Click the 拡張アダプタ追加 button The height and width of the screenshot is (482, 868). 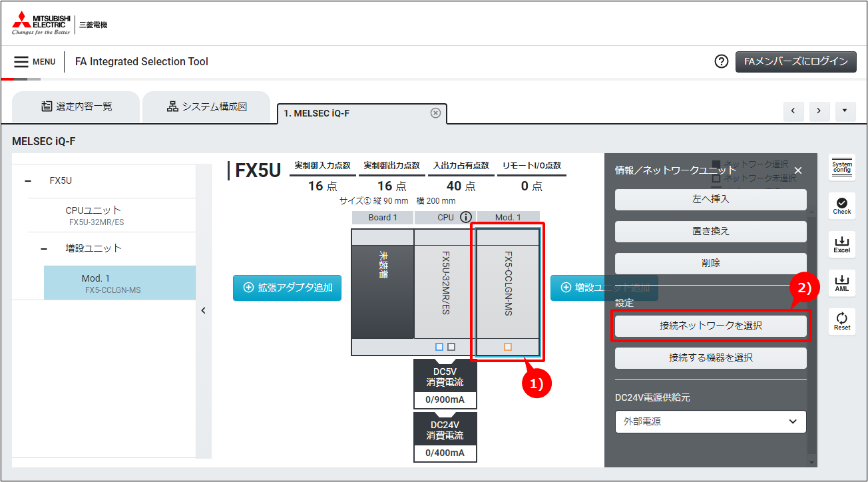pos(287,288)
